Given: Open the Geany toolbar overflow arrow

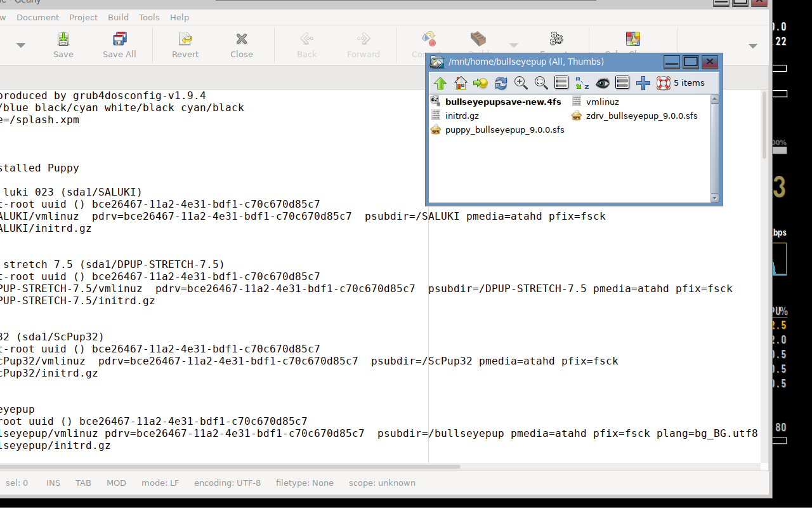Looking at the screenshot, I should pyautogui.click(x=753, y=46).
